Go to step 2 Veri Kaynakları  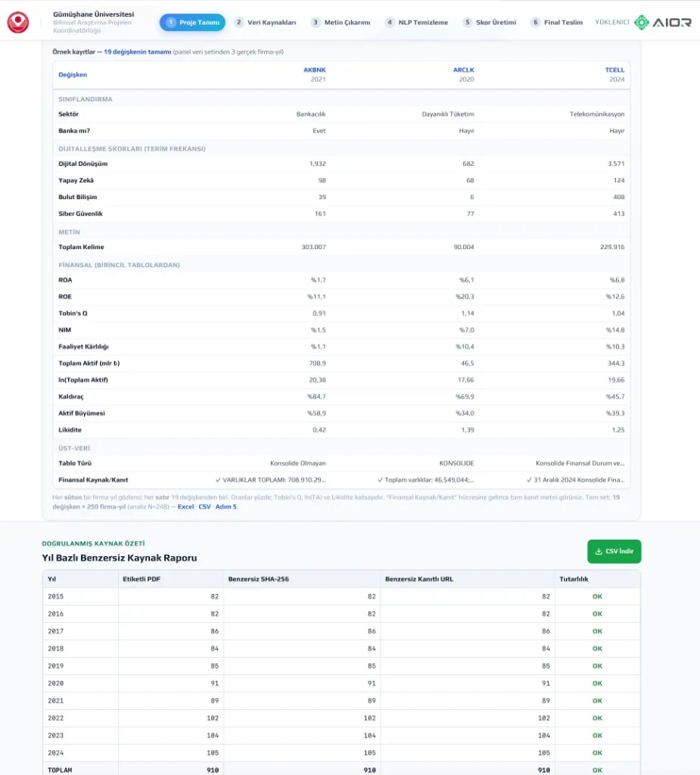click(265, 22)
